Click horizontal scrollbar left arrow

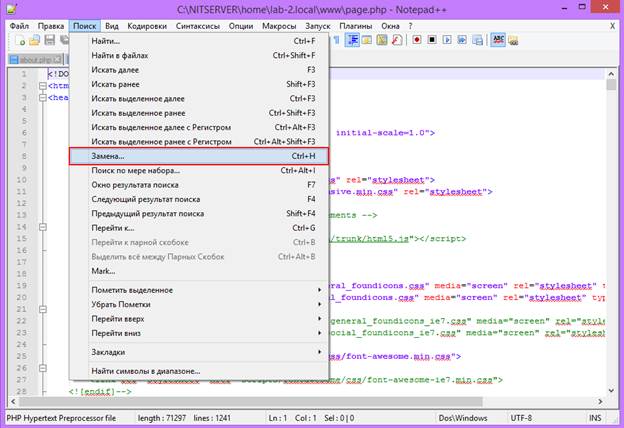tap(13, 401)
